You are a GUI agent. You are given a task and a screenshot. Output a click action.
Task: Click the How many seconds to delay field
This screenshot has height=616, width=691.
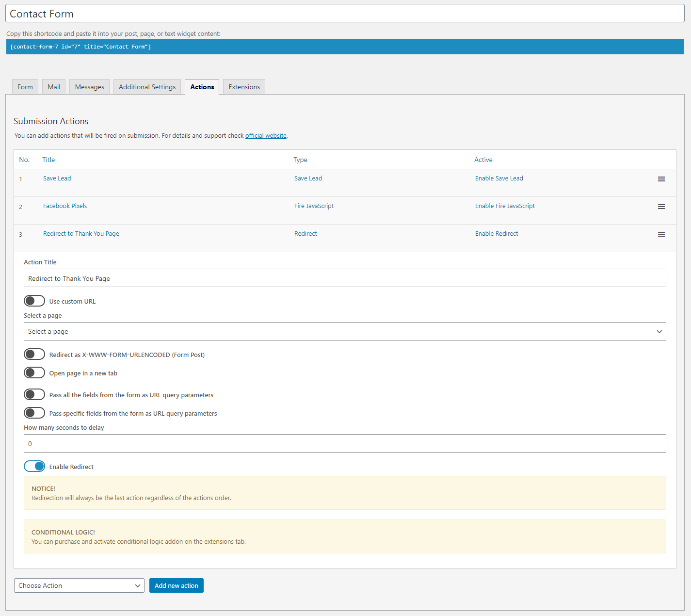tap(345, 443)
